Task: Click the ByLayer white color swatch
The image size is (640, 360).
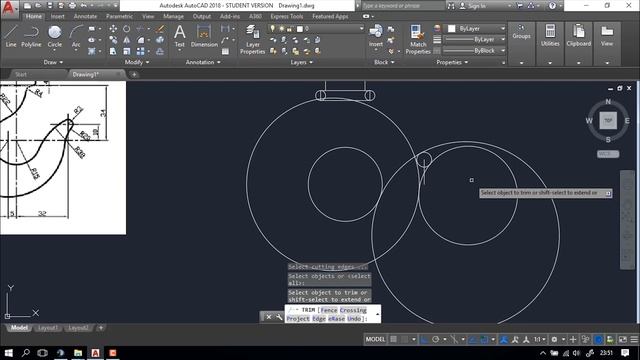Action: coord(451,29)
